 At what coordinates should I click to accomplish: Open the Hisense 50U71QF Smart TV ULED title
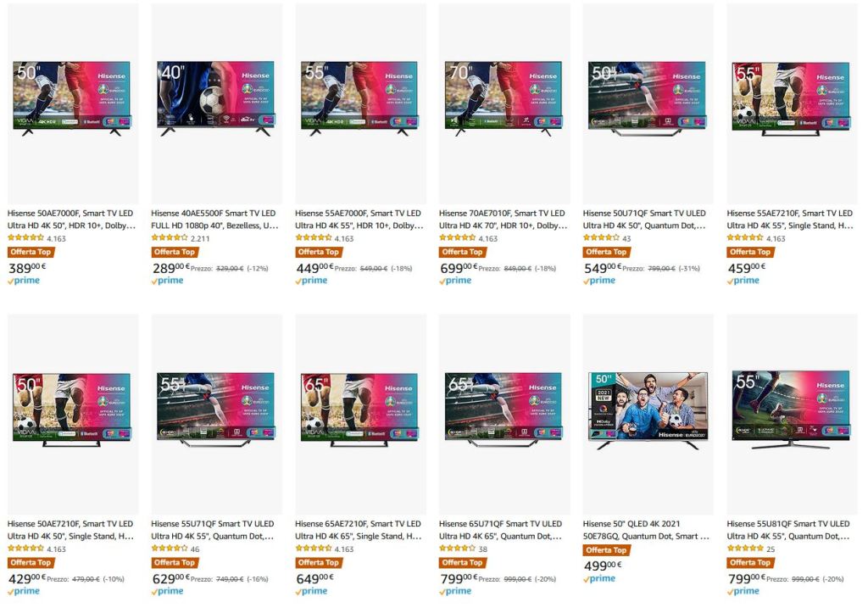[x=644, y=220]
